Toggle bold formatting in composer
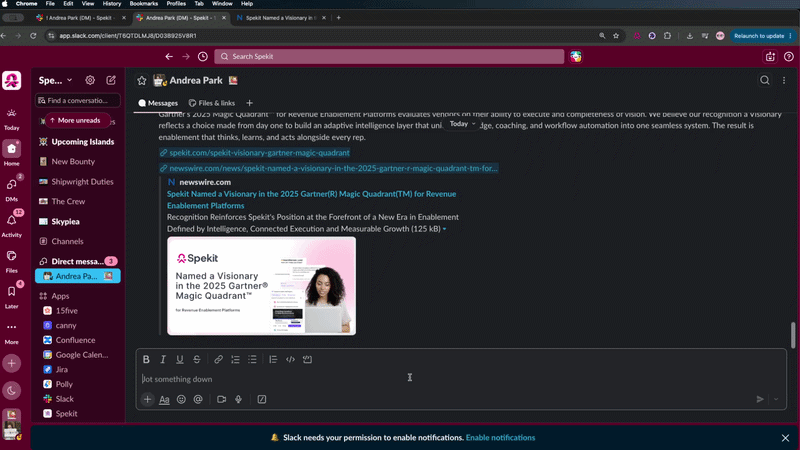This screenshot has width=800, height=450. (146, 359)
